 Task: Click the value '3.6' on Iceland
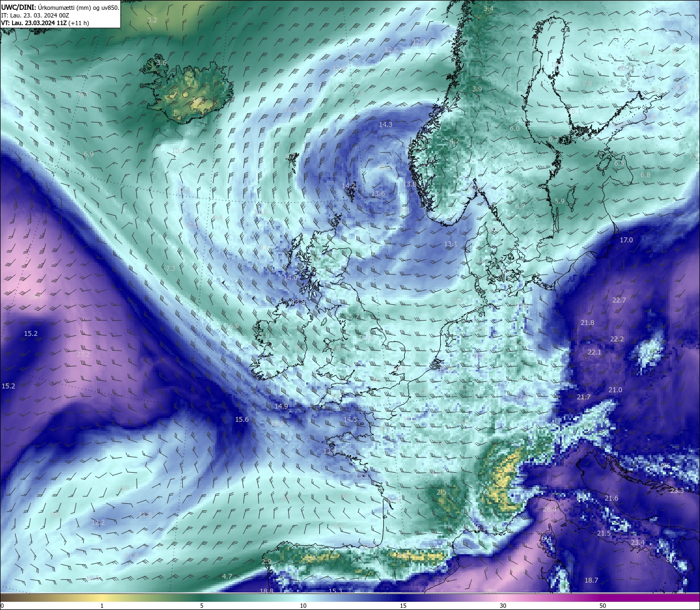161,63
